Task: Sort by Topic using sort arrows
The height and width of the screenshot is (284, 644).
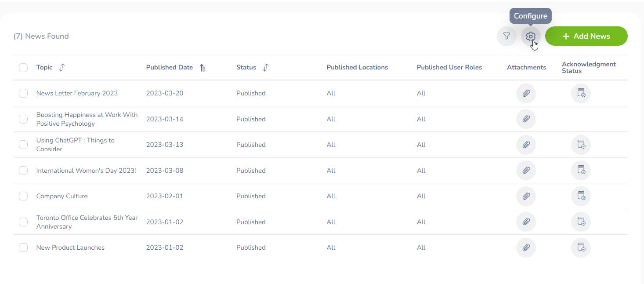Action: [62, 68]
